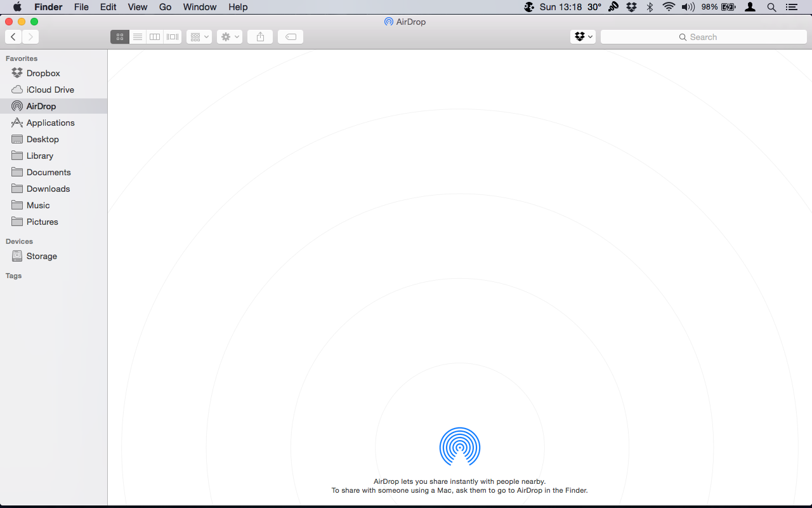
Task: Open Library in the sidebar
Action: tap(53, 156)
